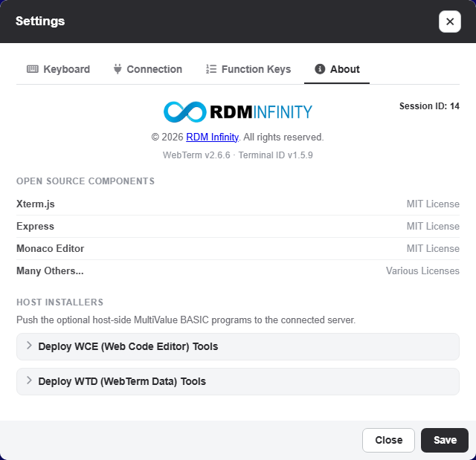The width and height of the screenshot is (476, 460).
Task: Close the Settings dialog with X
Action: coord(449,22)
